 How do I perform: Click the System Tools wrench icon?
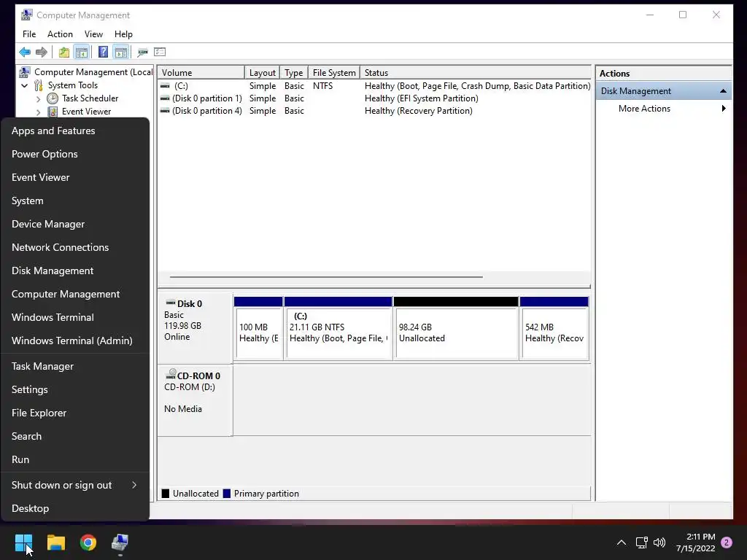39,85
